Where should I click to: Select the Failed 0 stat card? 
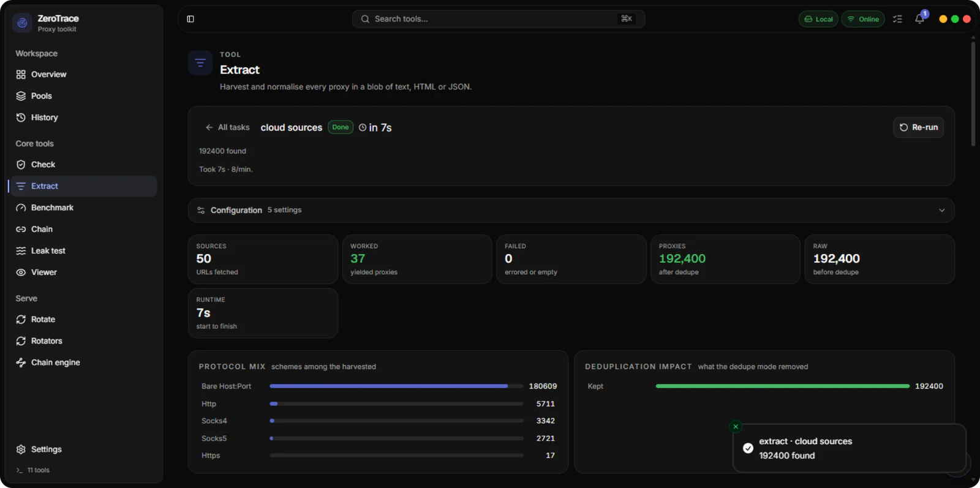pos(571,260)
